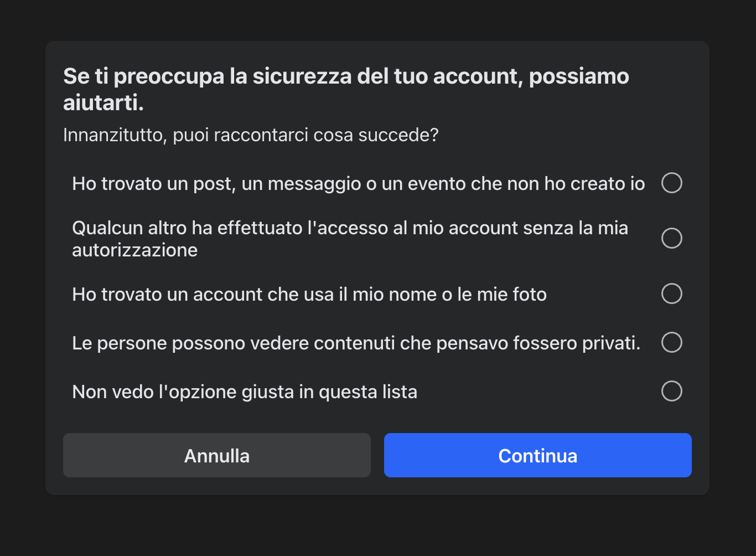The width and height of the screenshot is (756, 556).
Task: Click the phrase "possiamo" in the dialog title
Action: [579, 76]
